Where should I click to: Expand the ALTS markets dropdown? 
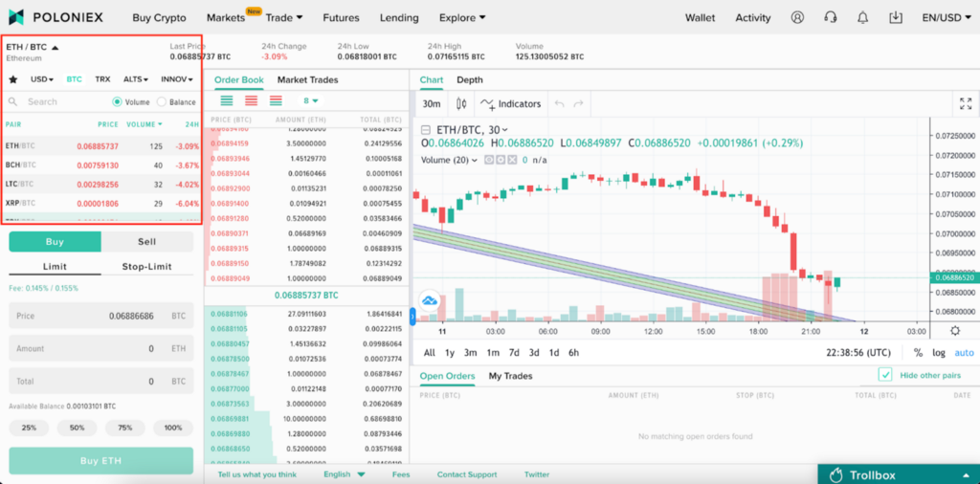tap(136, 79)
